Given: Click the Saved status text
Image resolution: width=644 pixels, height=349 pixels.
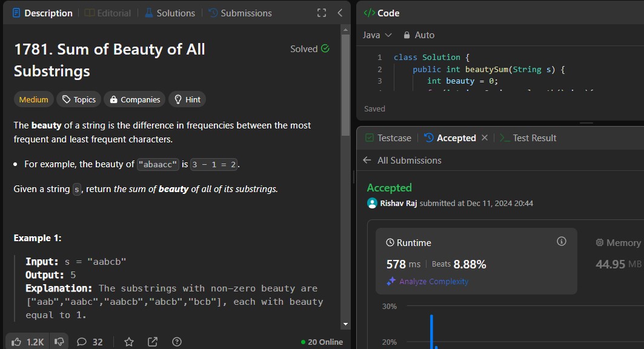Looking at the screenshot, I should click(374, 109).
